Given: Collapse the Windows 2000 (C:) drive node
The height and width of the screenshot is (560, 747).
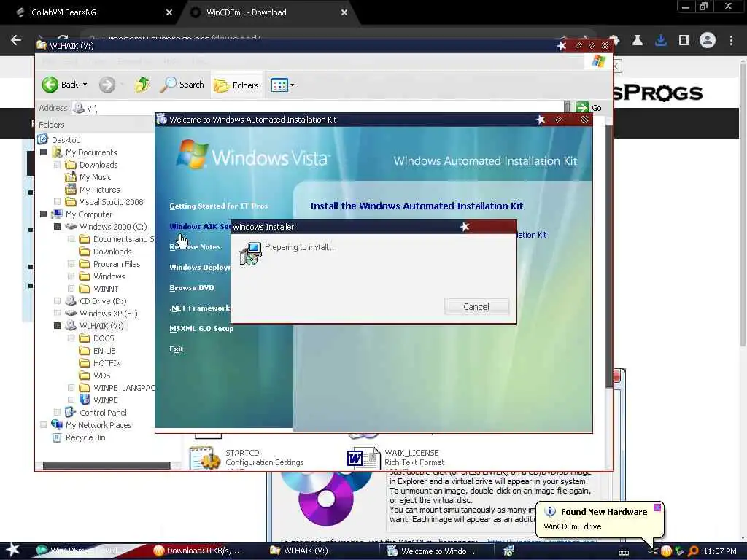Looking at the screenshot, I should click(58, 227).
